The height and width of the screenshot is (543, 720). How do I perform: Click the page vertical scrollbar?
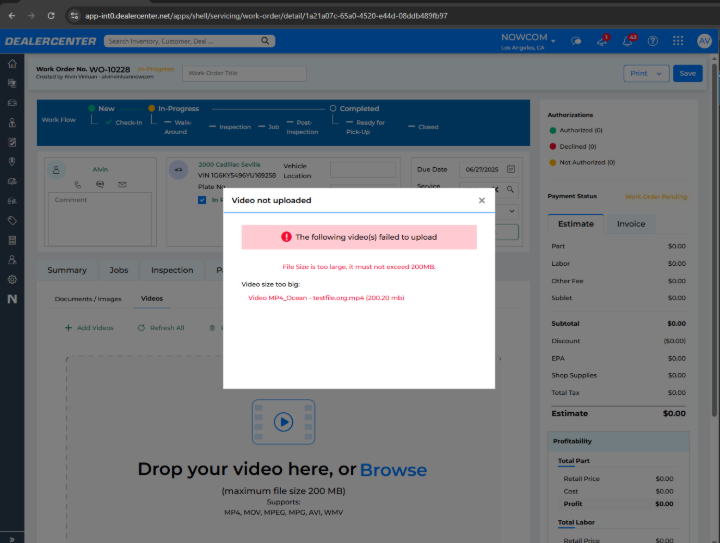coord(714,239)
